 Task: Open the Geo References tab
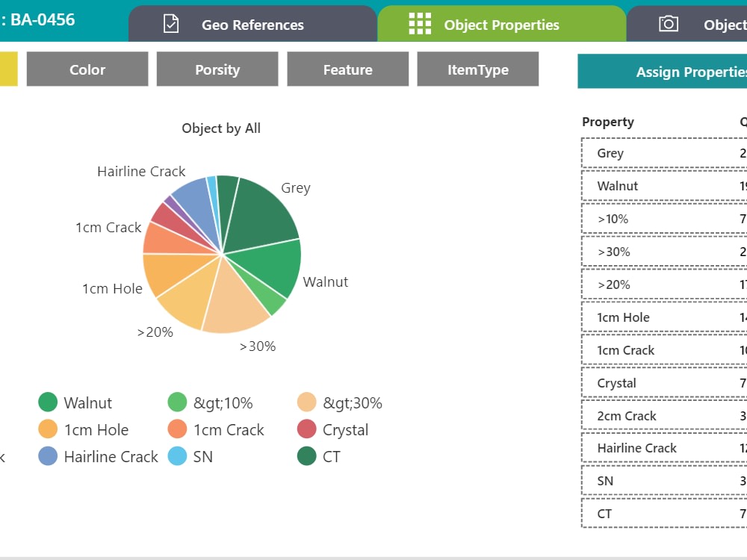pyautogui.click(x=252, y=24)
